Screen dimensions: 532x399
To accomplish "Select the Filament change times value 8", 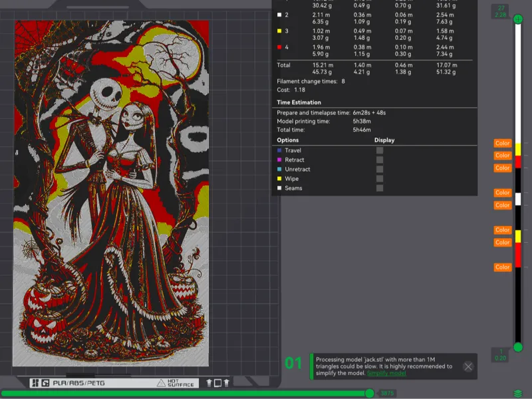I will [343, 81].
